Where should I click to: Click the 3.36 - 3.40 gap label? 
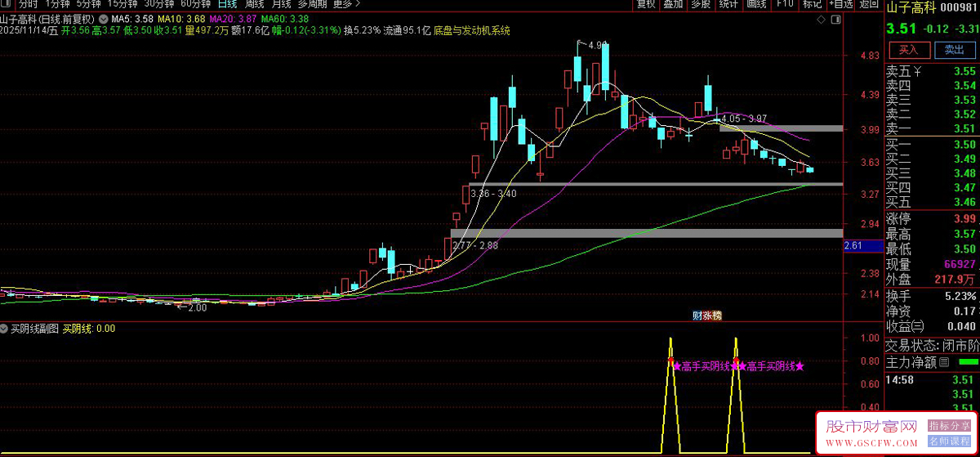click(493, 194)
